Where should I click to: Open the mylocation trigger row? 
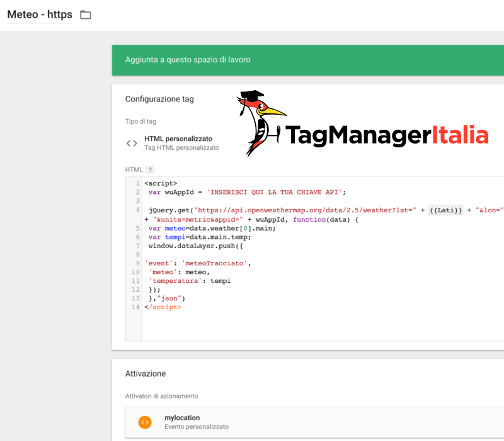click(x=314, y=422)
